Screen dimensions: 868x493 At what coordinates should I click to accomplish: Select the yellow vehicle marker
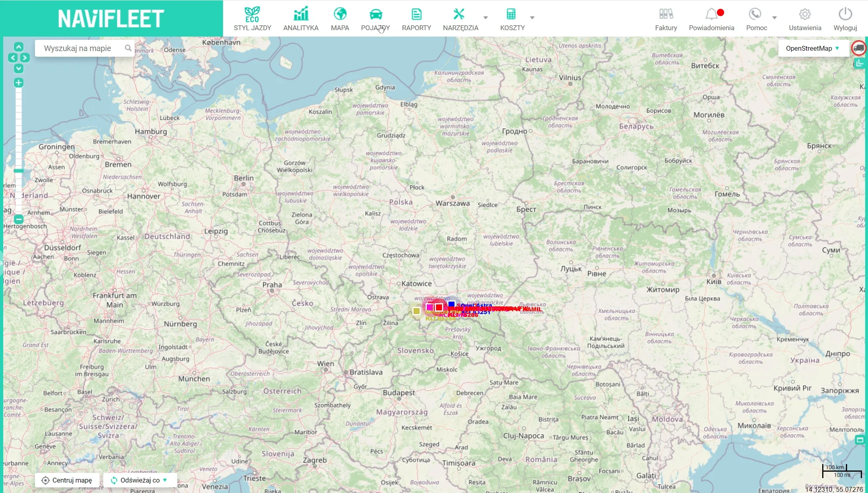coord(416,311)
